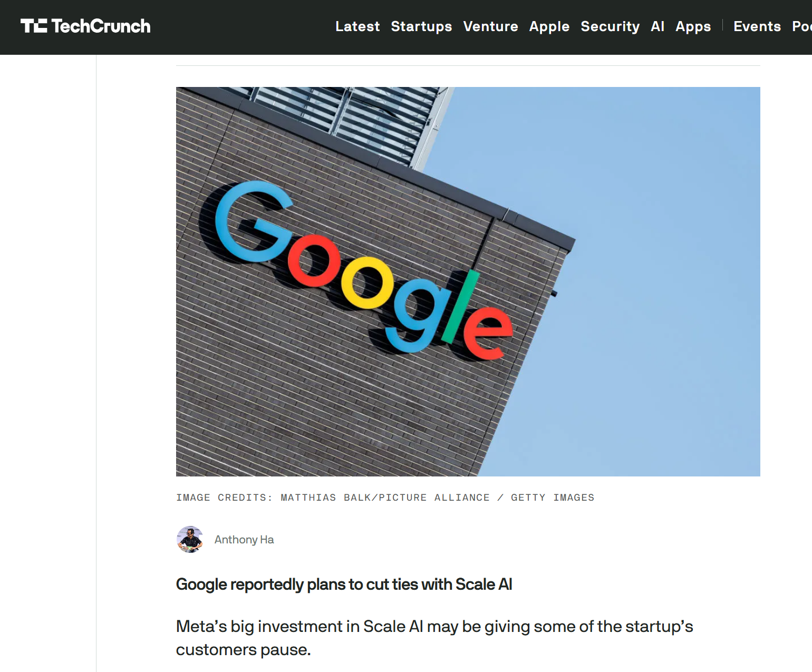Image resolution: width=812 pixels, height=672 pixels.
Task: Click the image credits caption text
Action: [385, 498]
